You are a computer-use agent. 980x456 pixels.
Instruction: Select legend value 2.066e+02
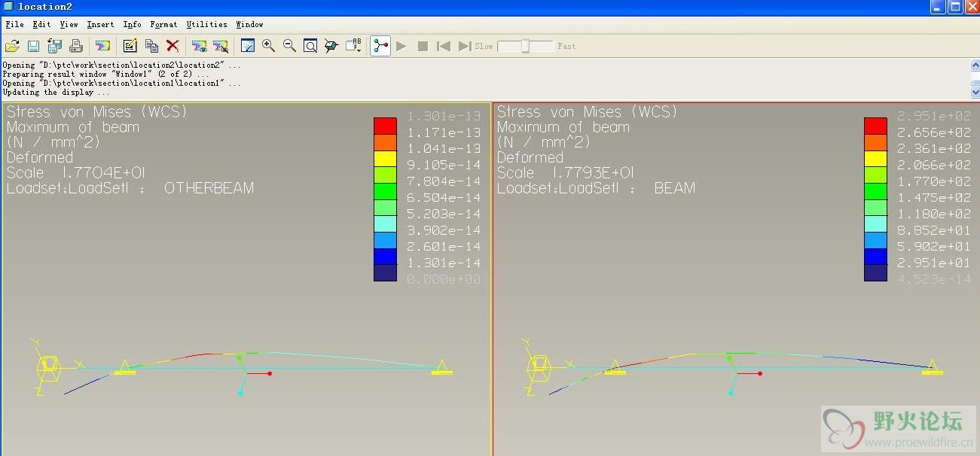point(934,165)
